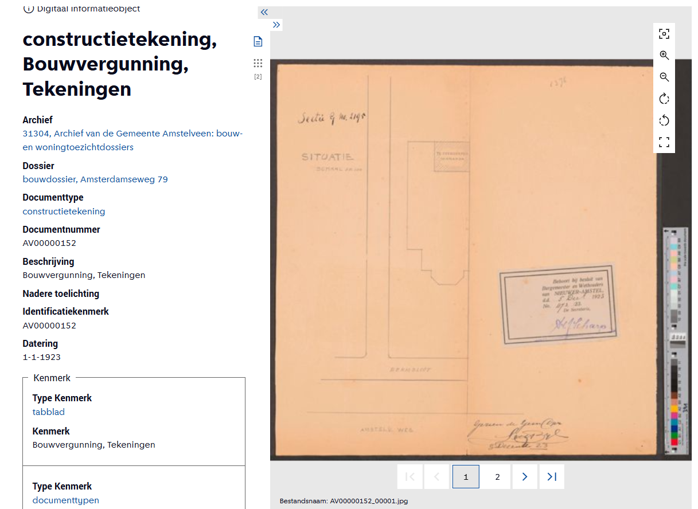698x509 pixels.
Task: Select page 1 in the pager
Action: [x=466, y=476]
